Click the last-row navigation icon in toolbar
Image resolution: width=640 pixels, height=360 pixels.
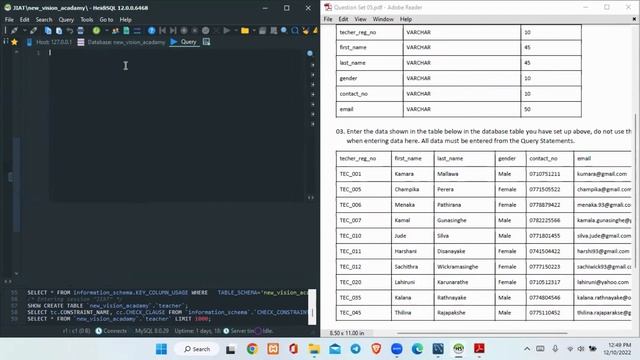(x=173, y=31)
